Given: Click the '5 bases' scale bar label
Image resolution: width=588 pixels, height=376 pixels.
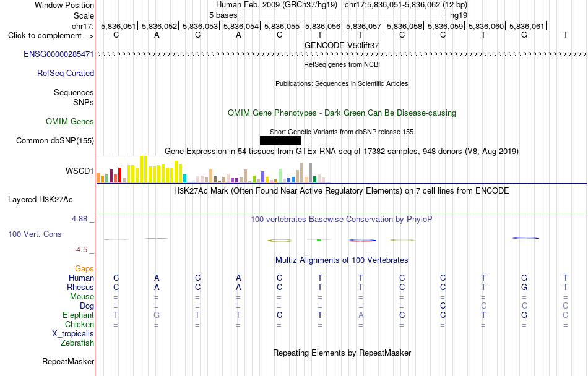Looking at the screenshot, I should [x=223, y=15].
